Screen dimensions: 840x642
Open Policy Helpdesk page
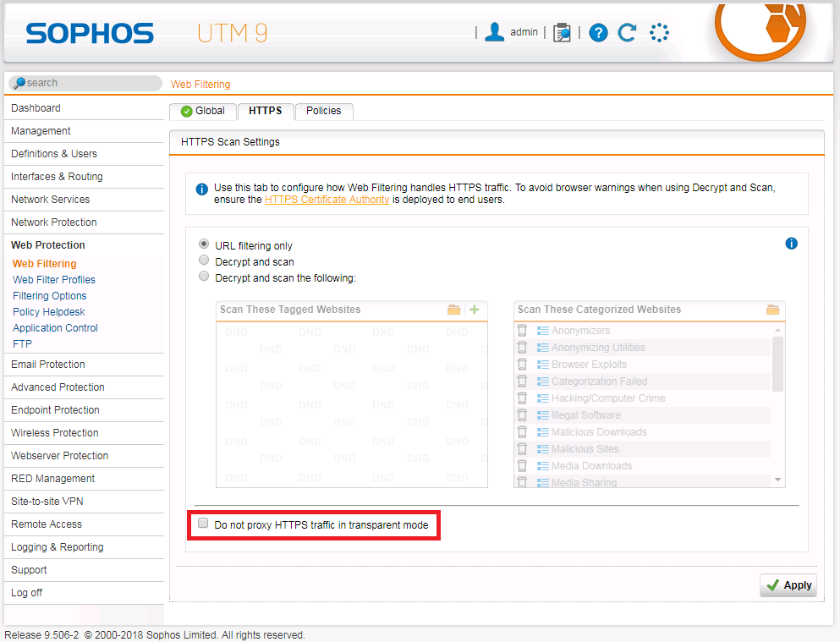point(49,312)
